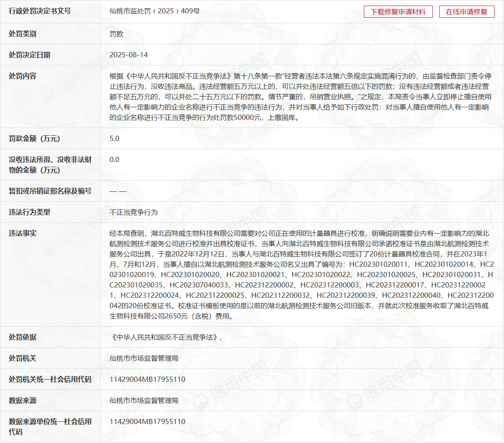Viewport: 504px width, 443px height.
Task: Click the fine amount value 5.0
Action: click(x=114, y=139)
